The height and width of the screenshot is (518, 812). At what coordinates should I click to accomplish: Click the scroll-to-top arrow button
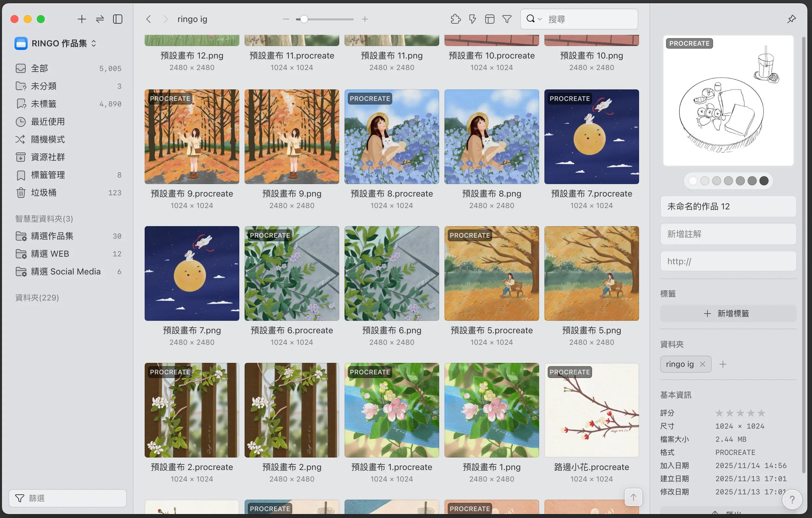pyautogui.click(x=633, y=497)
